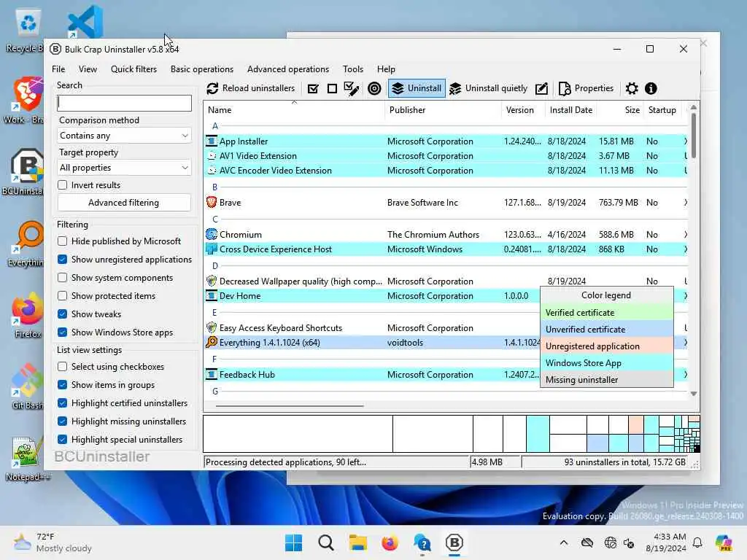
Task: Click the App Installer row icon
Action: pos(212,141)
